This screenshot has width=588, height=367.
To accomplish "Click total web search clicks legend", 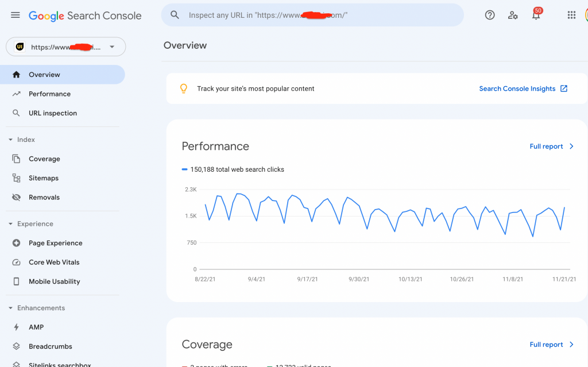I will (x=233, y=169).
